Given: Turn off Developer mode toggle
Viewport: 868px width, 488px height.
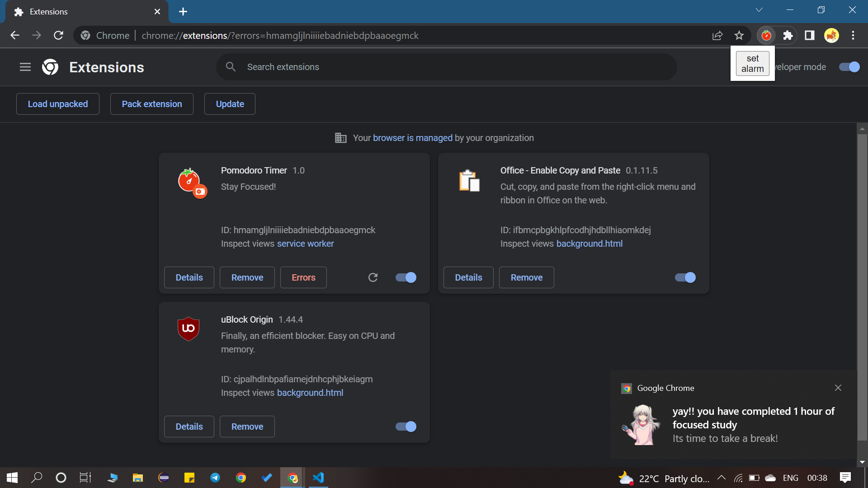Looking at the screenshot, I should 848,67.
